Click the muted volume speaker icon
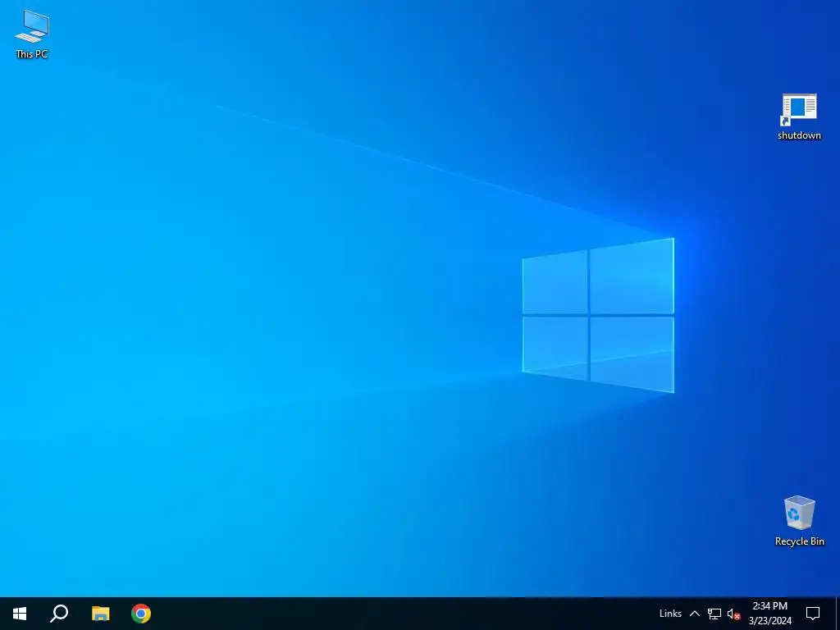Viewport: 840px width, 630px height. [733, 614]
